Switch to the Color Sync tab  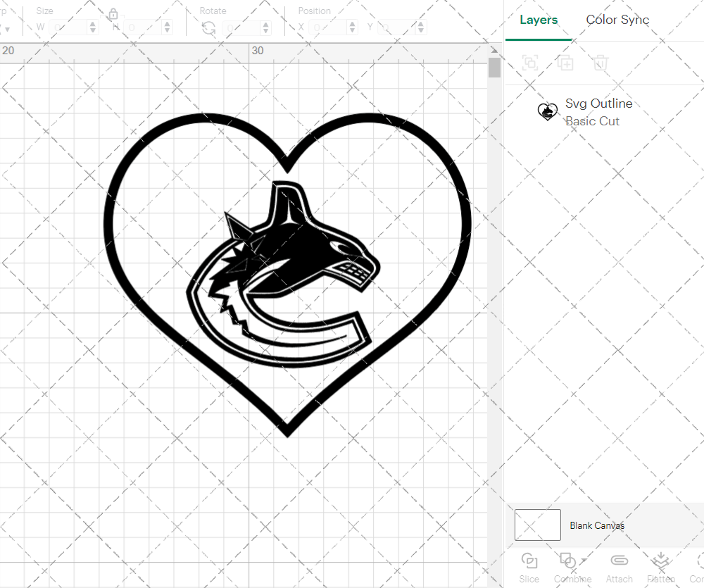(x=617, y=20)
